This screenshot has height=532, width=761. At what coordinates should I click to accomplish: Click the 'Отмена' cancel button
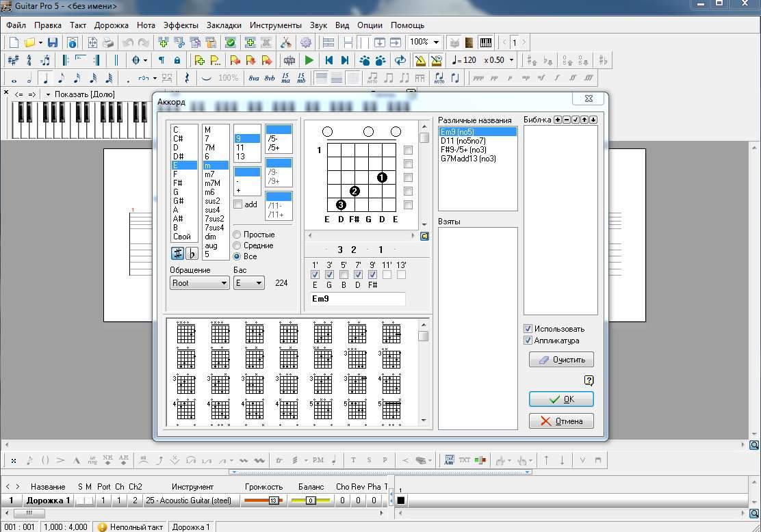click(x=561, y=421)
